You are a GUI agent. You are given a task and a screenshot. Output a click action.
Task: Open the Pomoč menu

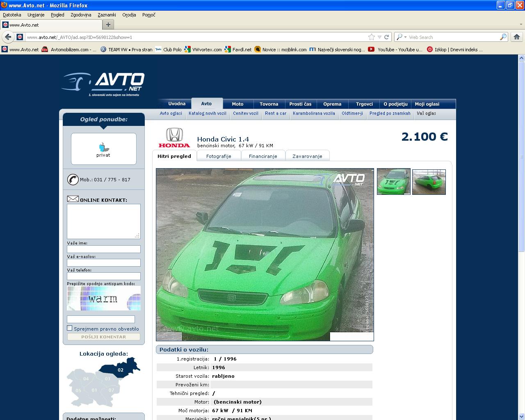point(149,15)
